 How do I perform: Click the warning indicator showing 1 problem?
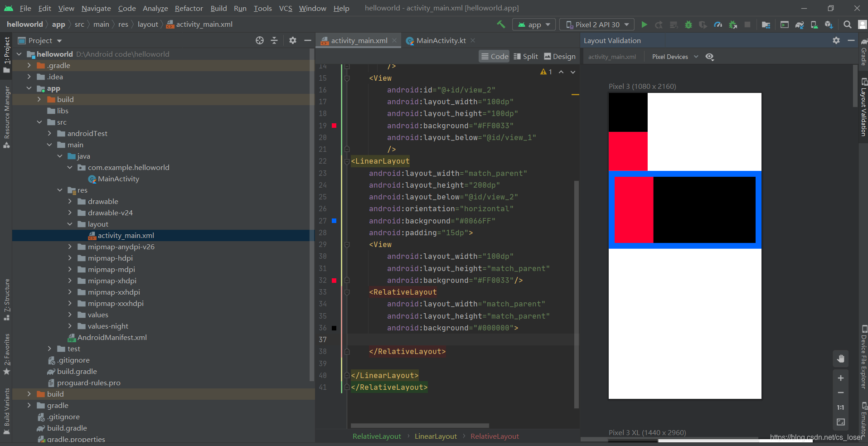[x=546, y=72]
